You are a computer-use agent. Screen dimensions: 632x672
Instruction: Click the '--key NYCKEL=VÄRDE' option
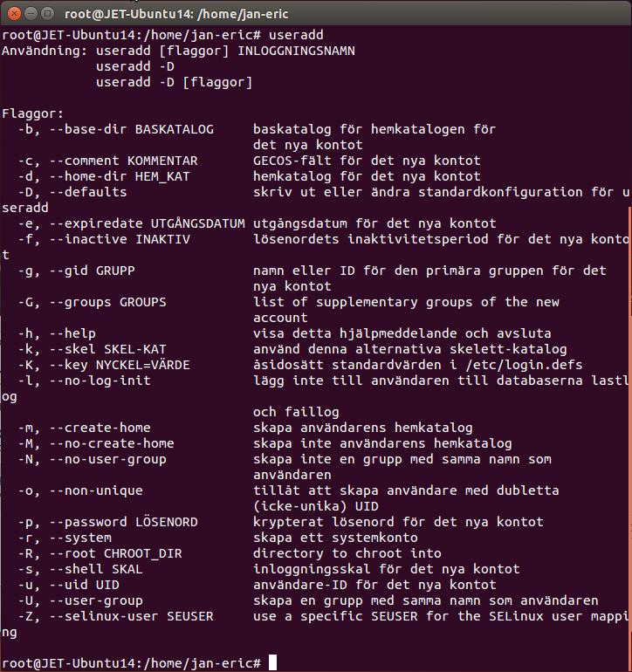pos(120,365)
